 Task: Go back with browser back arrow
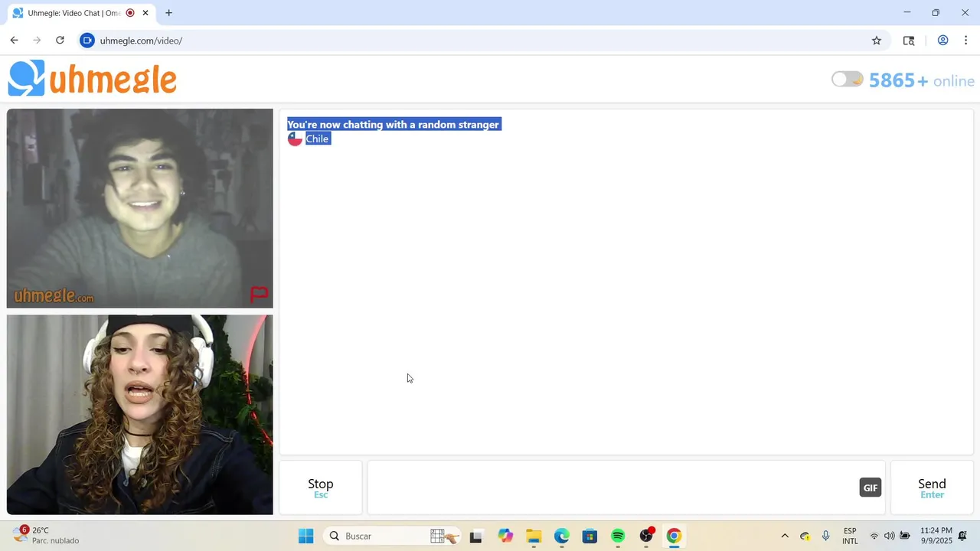tap(14, 41)
